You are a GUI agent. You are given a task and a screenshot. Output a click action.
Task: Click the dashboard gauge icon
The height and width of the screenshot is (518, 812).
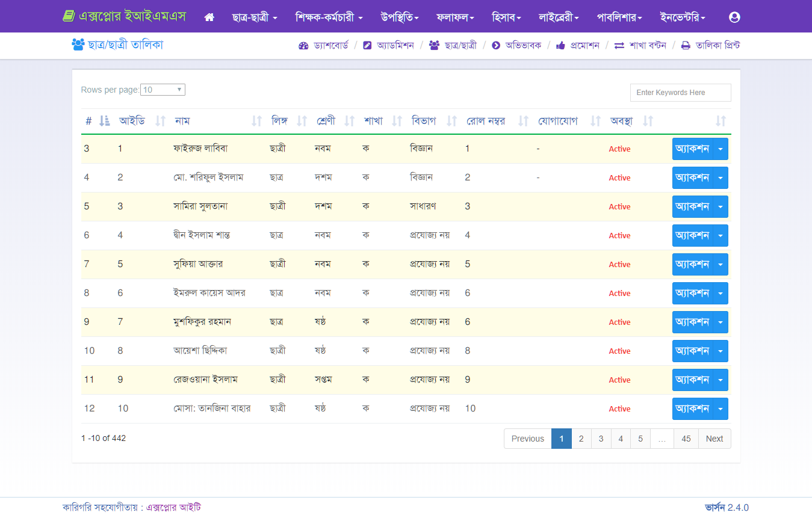(x=303, y=46)
